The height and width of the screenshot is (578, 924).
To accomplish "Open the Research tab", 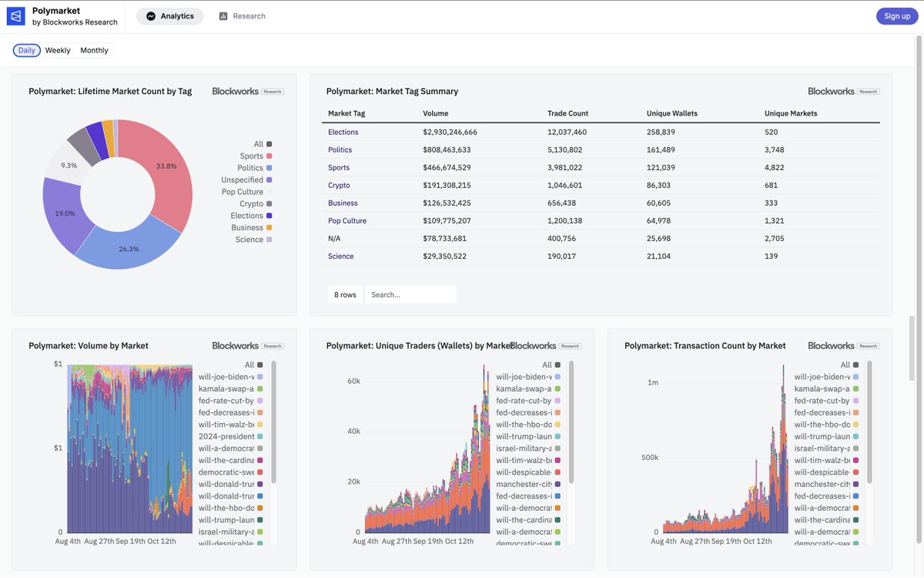I will [243, 16].
